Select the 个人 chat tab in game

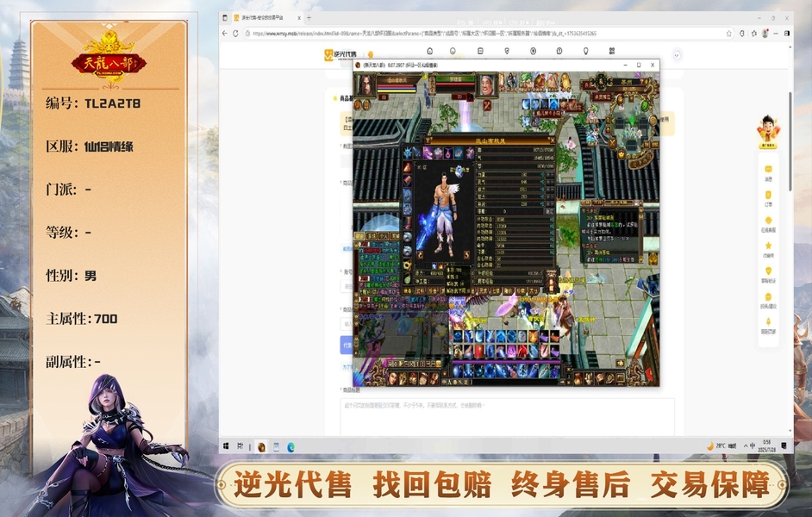384,236
